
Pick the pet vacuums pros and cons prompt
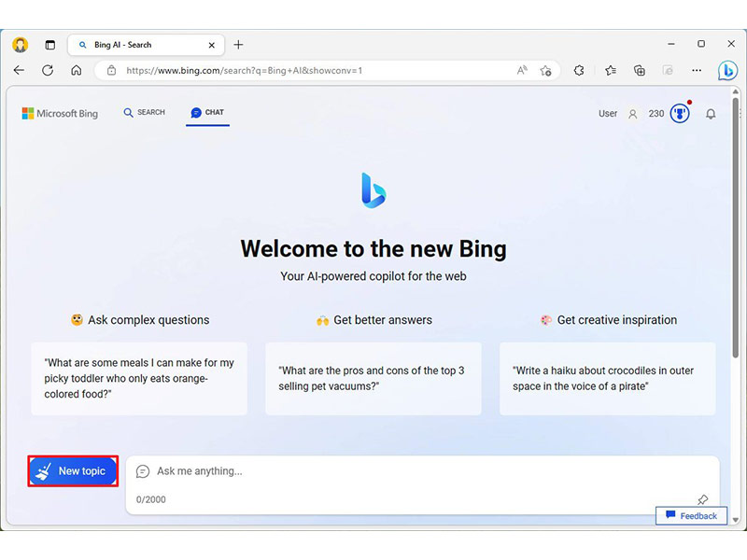[x=373, y=379]
